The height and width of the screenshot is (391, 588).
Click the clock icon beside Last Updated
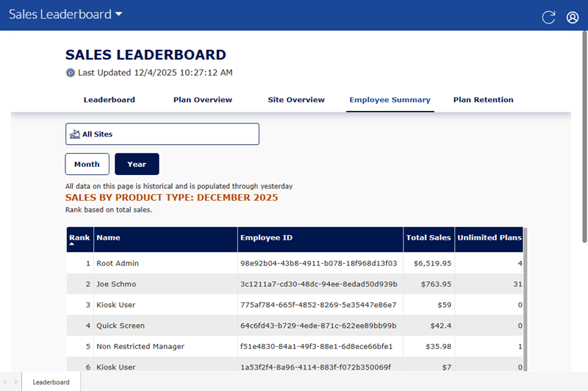pos(71,73)
